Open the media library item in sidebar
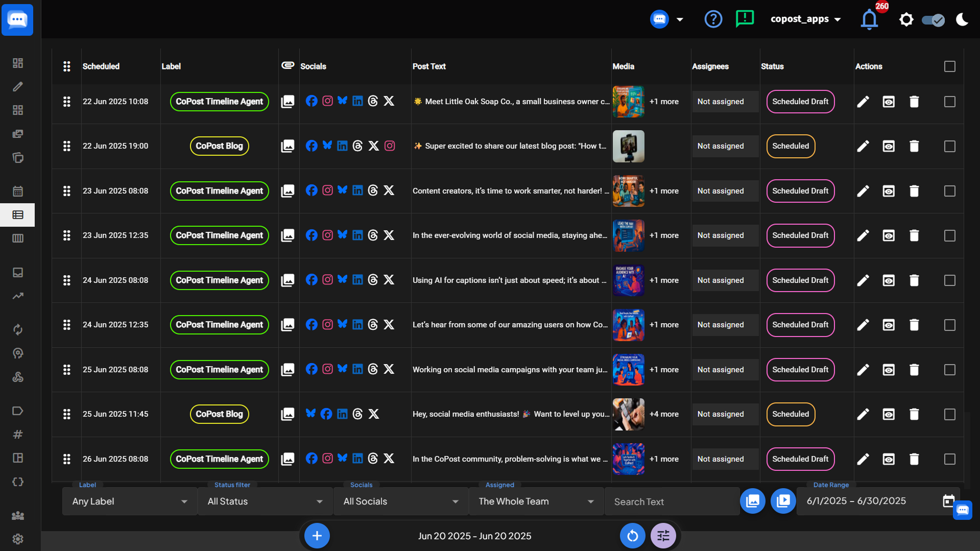The width and height of the screenshot is (980, 551). [18, 134]
